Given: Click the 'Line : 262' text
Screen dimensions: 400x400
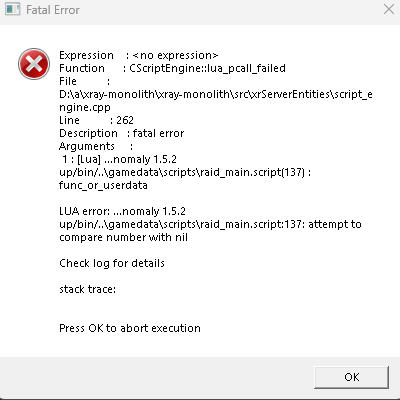Looking at the screenshot, I should pyautogui.click(x=96, y=120).
